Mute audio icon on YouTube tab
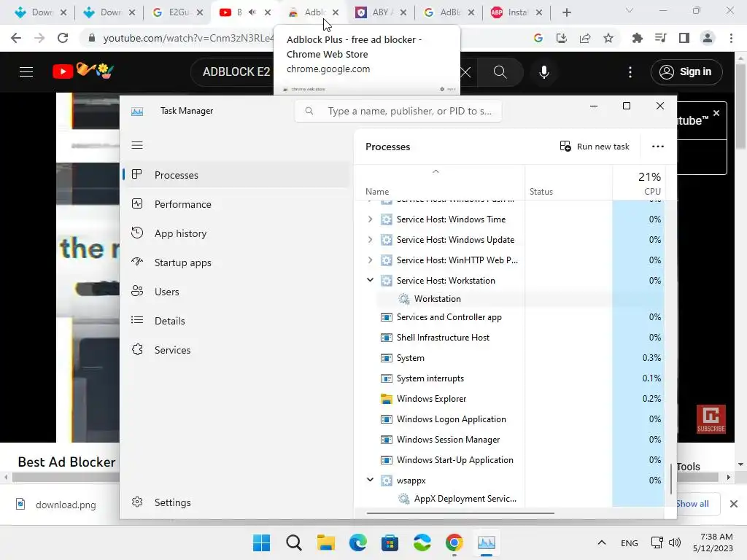Screen dimensions: 747x560 pos(252,12)
